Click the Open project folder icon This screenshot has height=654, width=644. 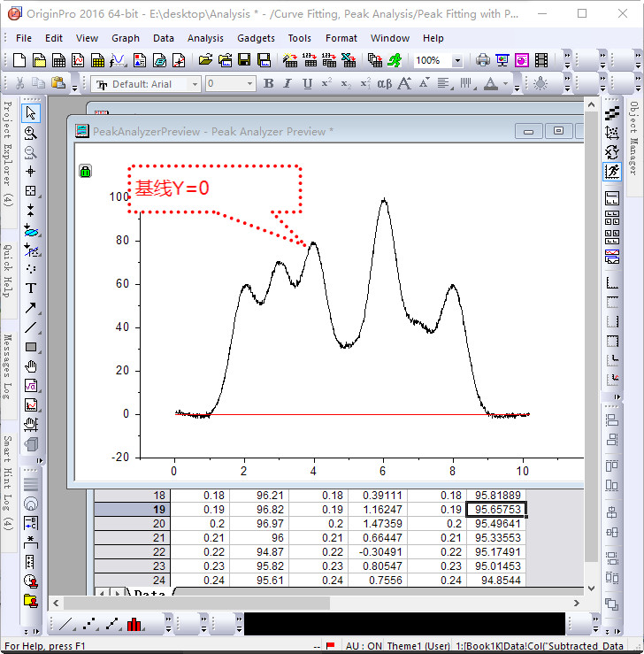[205, 60]
